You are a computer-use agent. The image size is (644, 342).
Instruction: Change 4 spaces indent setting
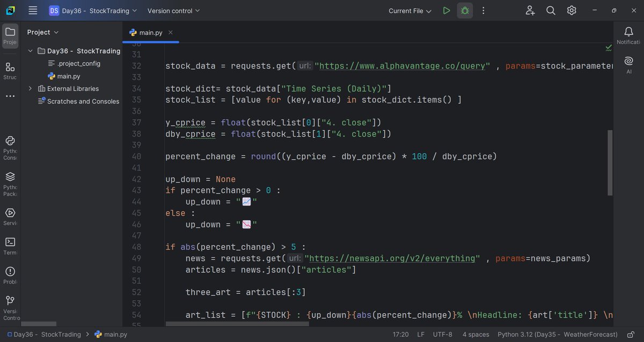point(476,334)
